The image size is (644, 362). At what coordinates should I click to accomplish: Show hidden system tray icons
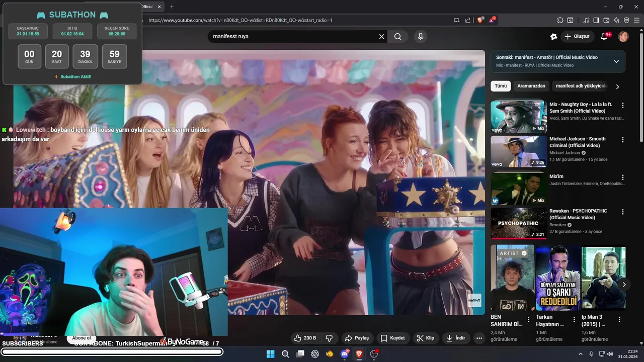tap(580, 354)
